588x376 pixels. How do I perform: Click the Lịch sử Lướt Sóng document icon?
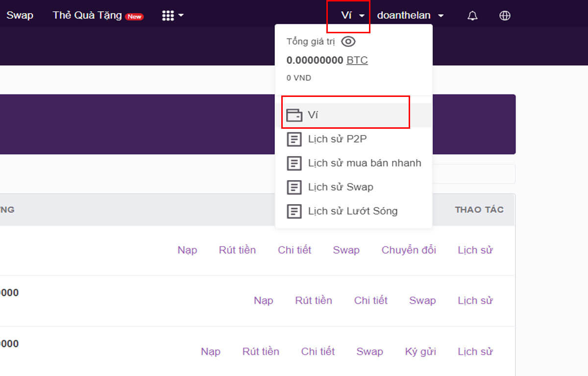pos(294,211)
